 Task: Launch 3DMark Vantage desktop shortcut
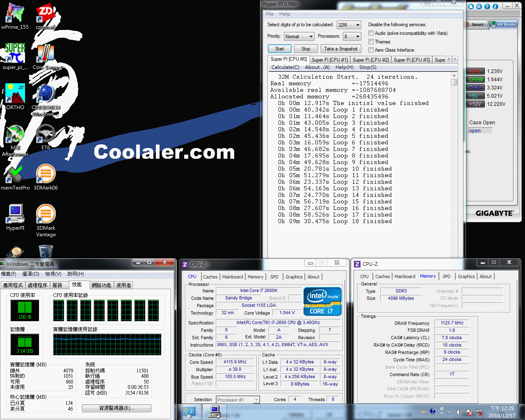click(x=46, y=221)
